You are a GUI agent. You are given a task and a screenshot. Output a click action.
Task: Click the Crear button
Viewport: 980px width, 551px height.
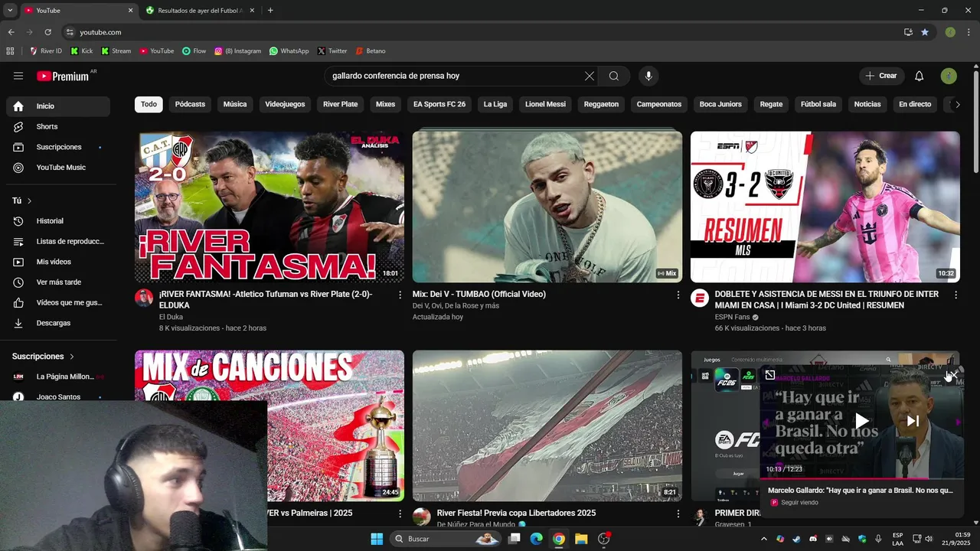point(881,76)
